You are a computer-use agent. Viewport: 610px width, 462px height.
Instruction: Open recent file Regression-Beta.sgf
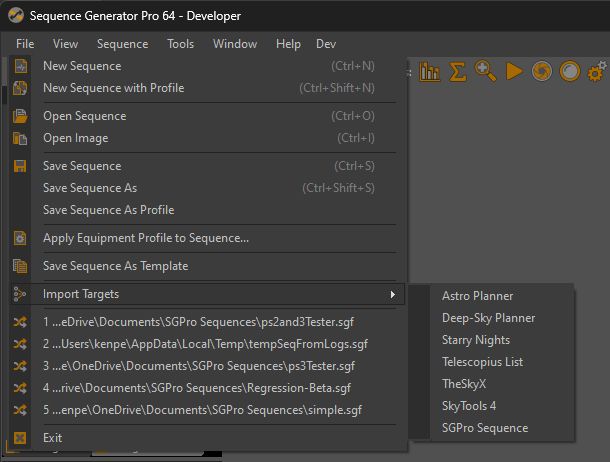[x=207, y=388]
